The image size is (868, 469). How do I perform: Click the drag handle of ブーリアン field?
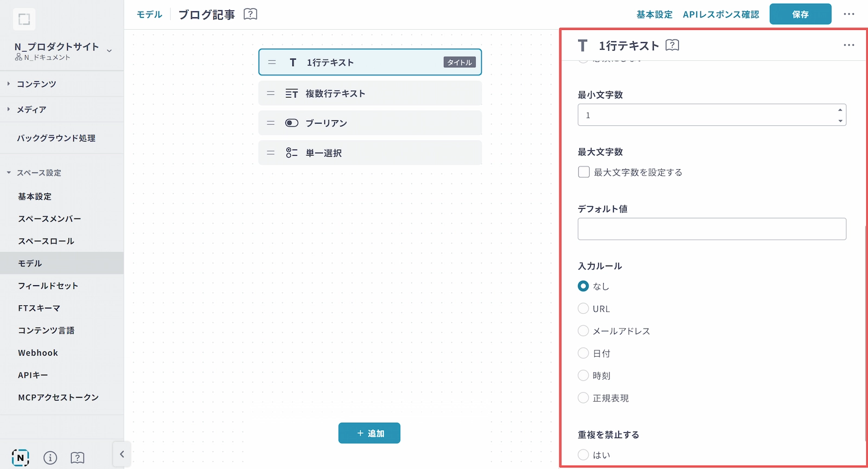pyautogui.click(x=271, y=123)
